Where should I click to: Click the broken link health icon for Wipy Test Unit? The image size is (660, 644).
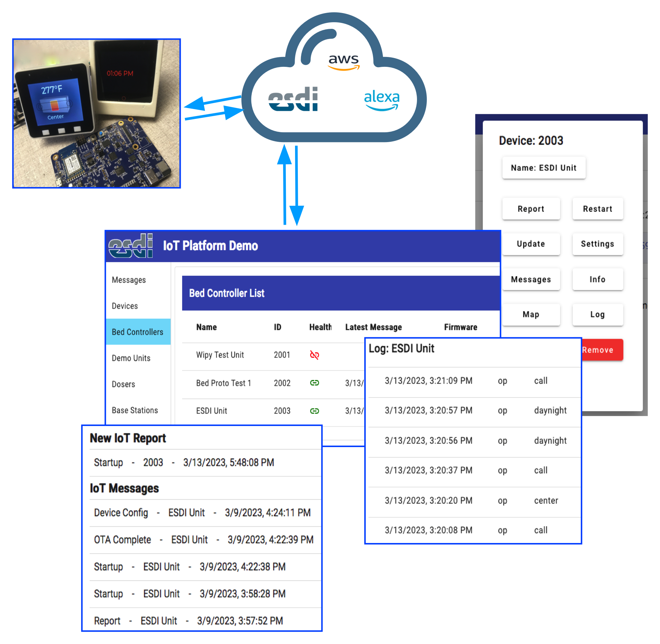pos(314,355)
